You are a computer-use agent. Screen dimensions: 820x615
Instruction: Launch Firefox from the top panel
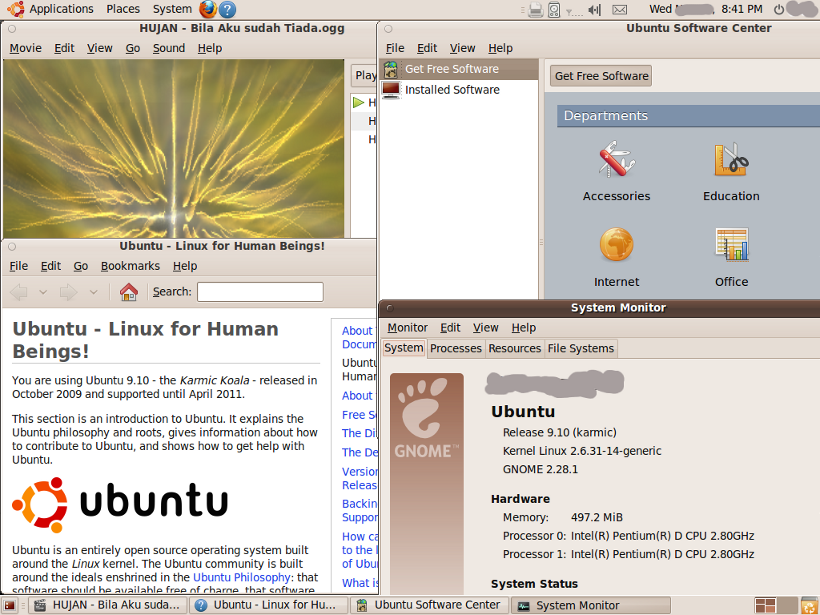tap(208, 9)
